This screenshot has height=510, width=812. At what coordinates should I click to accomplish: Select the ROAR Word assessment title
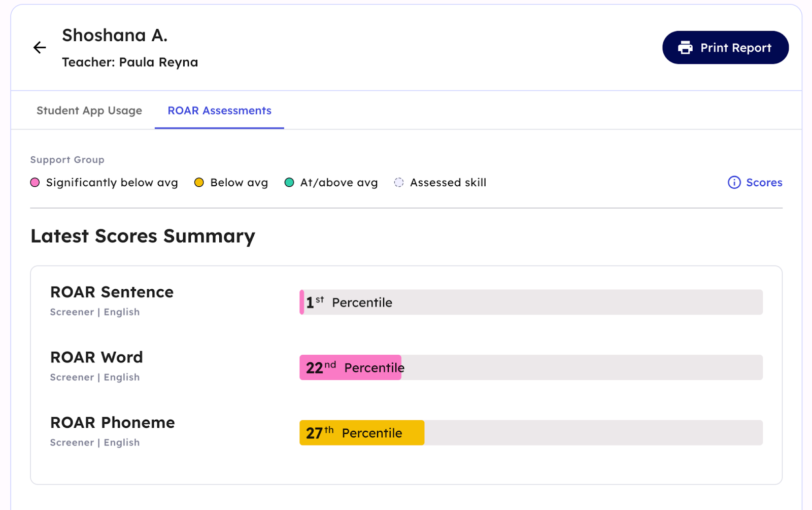click(96, 357)
